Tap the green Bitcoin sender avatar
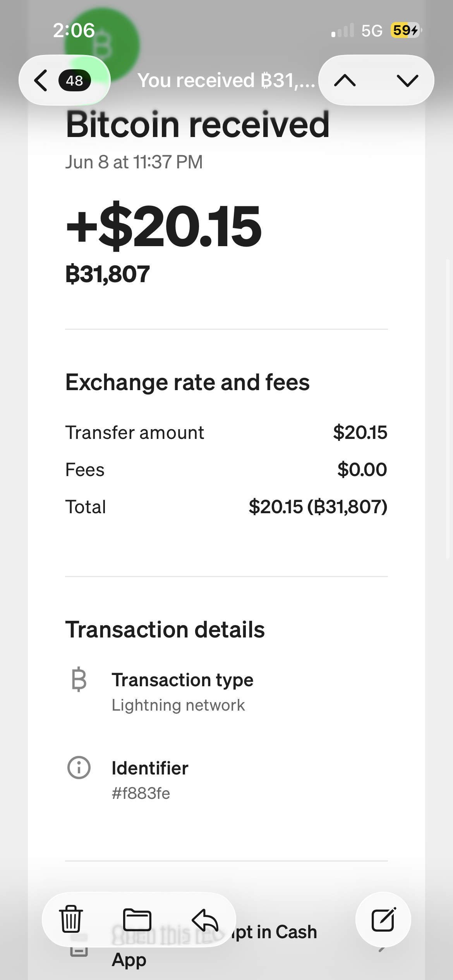 pyautogui.click(x=102, y=45)
